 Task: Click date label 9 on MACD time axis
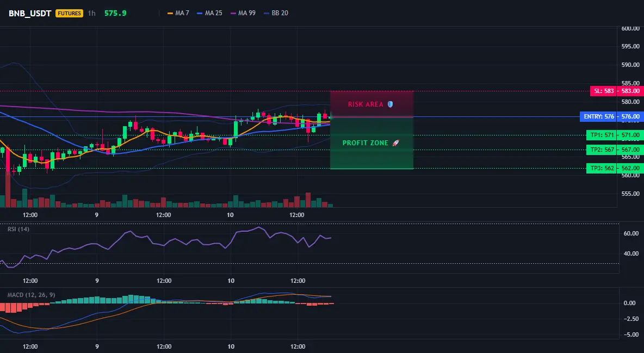pos(97,346)
